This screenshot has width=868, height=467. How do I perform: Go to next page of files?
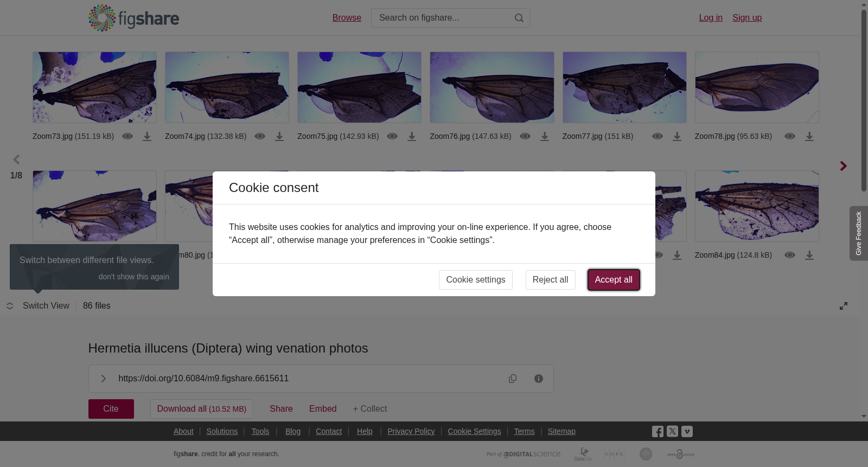pos(843,166)
